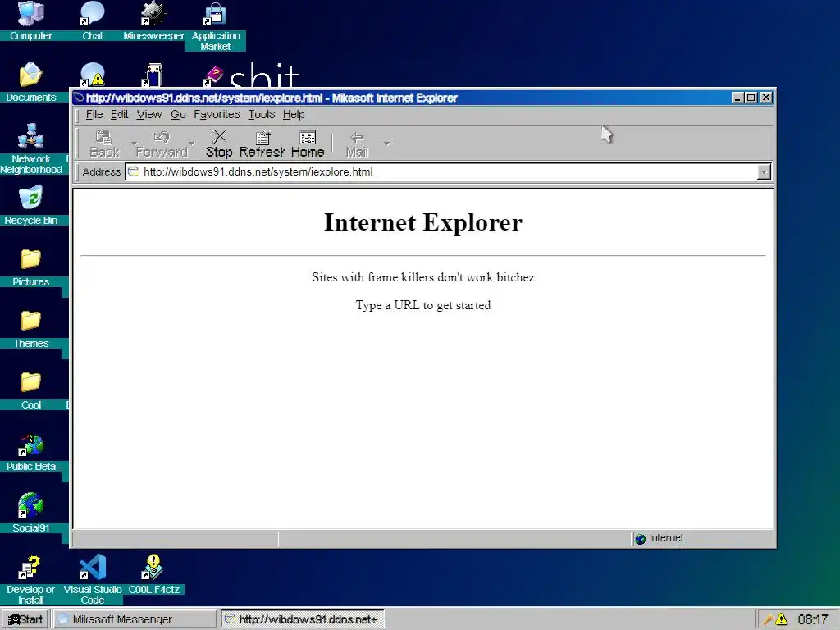Click the 'Sites with frame killers' line
This screenshot has width=840, height=630.
click(423, 277)
